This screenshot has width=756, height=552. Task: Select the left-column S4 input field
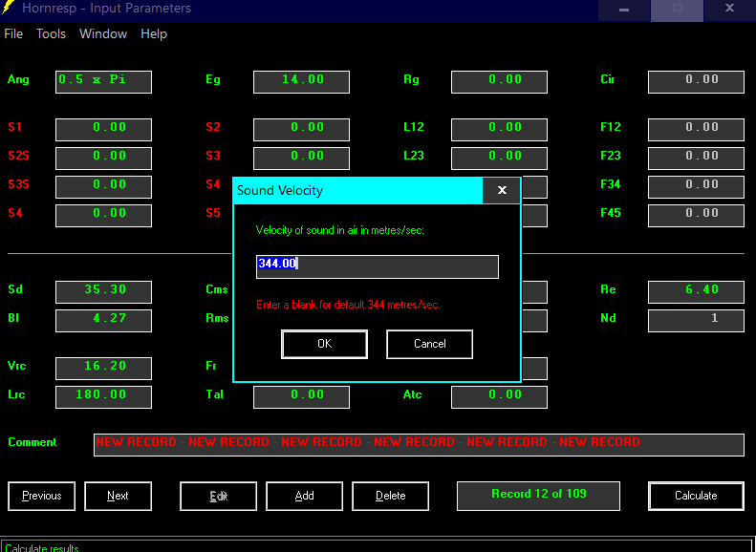click(103, 215)
